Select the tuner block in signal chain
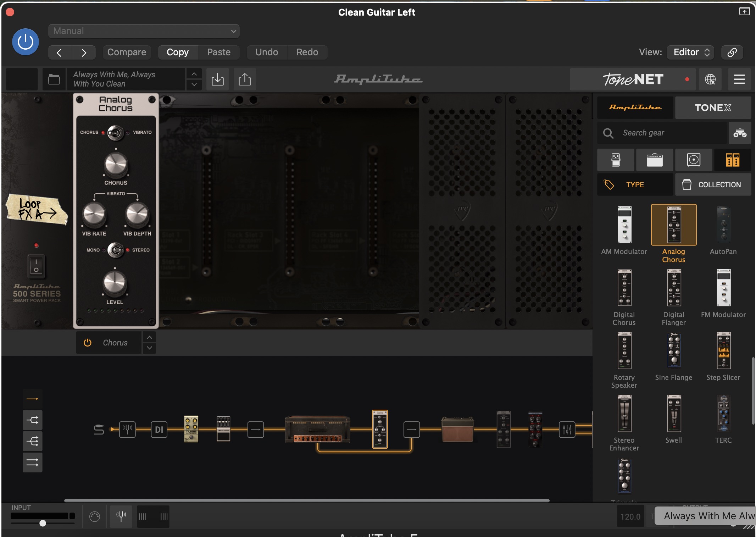Image resolution: width=756 pixels, height=537 pixels. pyautogui.click(x=127, y=430)
